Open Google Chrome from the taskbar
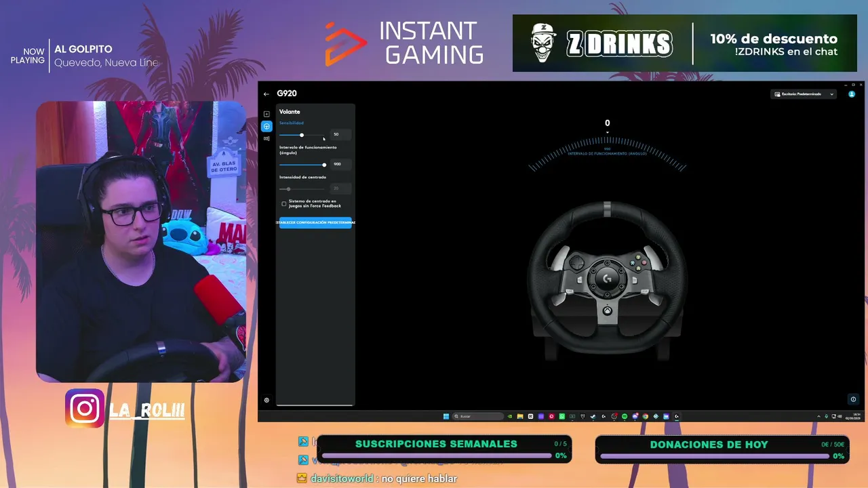The image size is (868, 488). tap(646, 416)
